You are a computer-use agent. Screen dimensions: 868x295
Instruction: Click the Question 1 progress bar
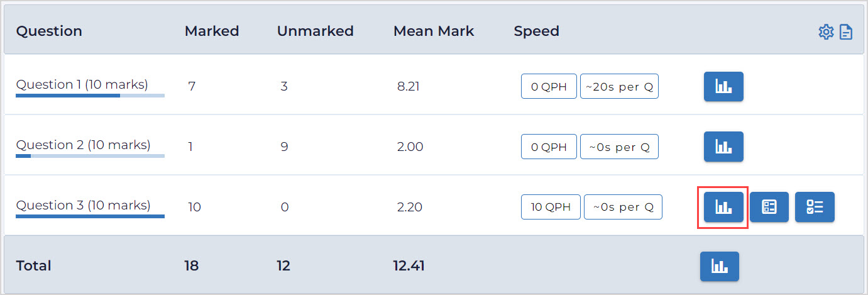click(90, 96)
